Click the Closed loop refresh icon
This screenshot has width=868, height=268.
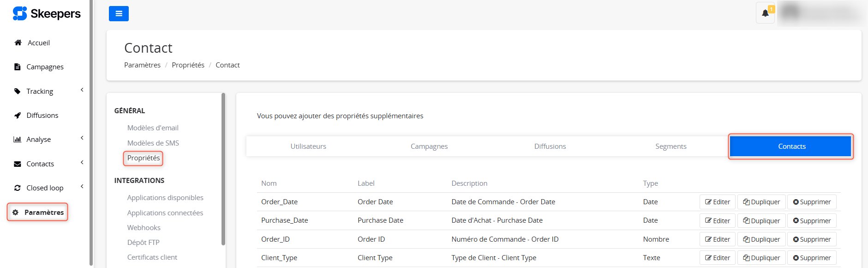click(x=18, y=188)
